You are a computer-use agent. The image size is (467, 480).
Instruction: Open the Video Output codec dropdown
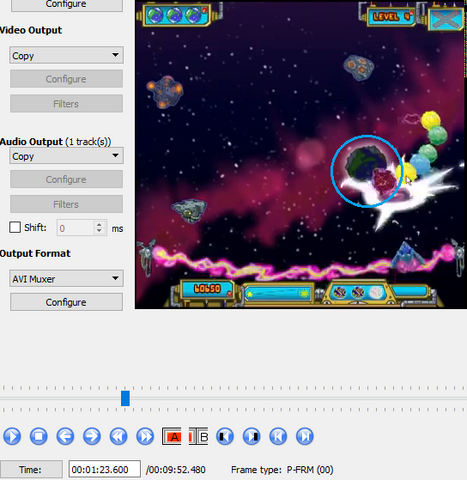pyautogui.click(x=66, y=55)
